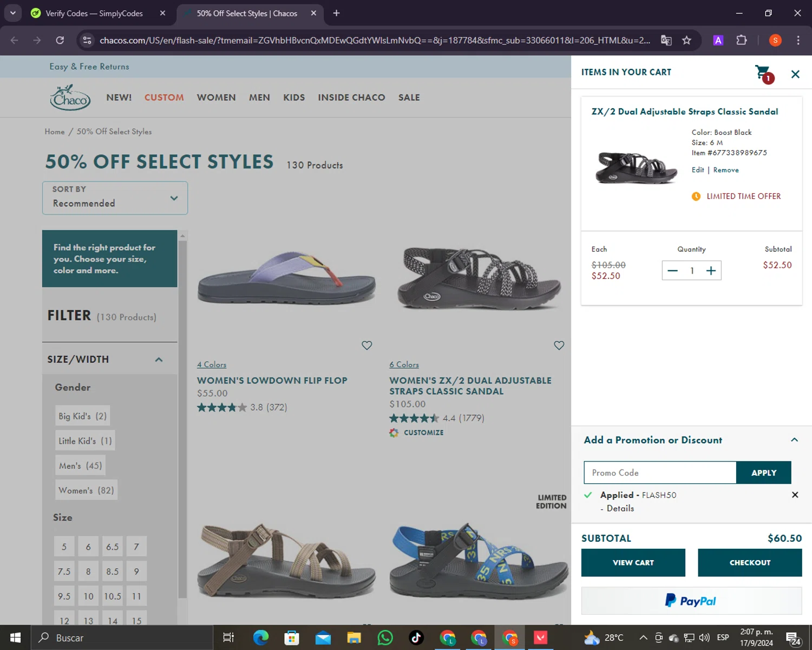Decrease sandal quantity with minus button

click(x=672, y=271)
